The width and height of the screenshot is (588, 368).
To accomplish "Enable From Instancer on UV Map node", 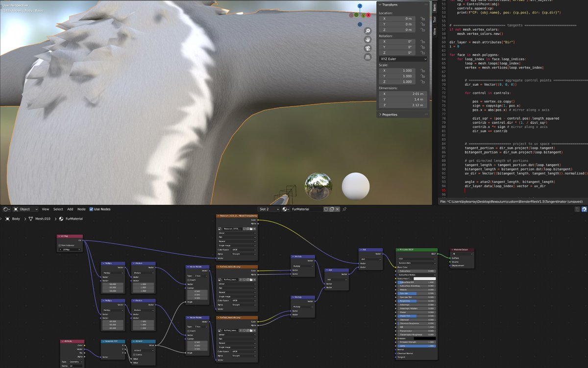I will click(60, 245).
